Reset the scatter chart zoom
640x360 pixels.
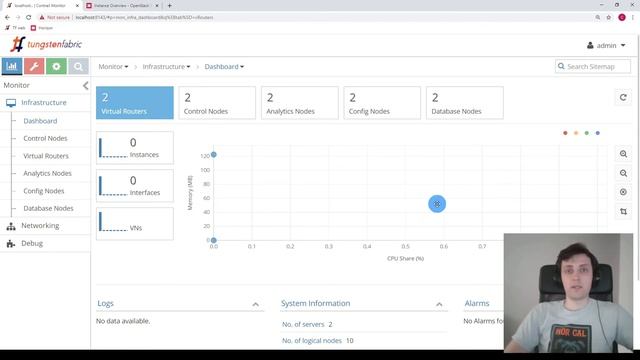(x=623, y=192)
